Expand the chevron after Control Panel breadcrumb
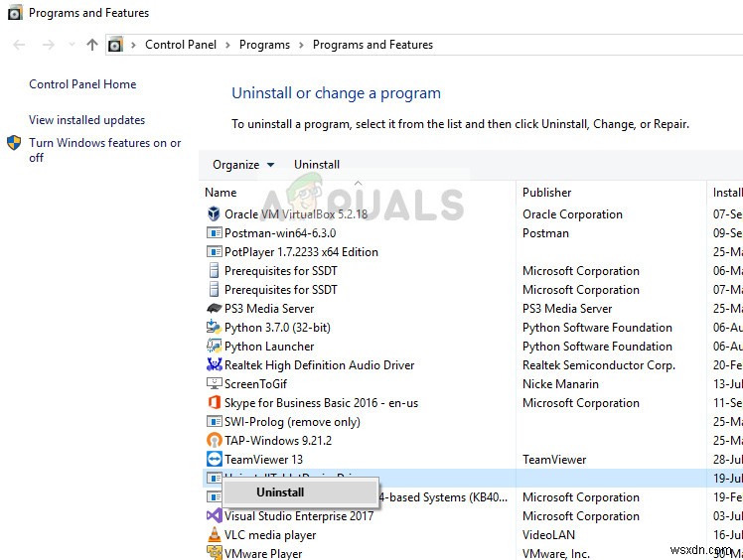Screen dimensions: 743x560 227,45
